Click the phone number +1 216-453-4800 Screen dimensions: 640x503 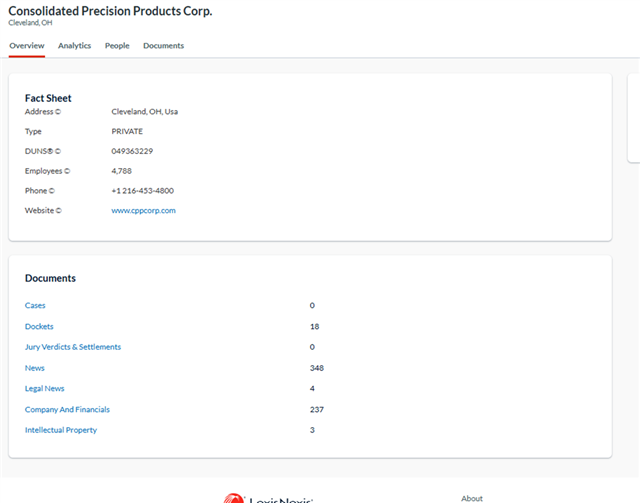(x=142, y=191)
